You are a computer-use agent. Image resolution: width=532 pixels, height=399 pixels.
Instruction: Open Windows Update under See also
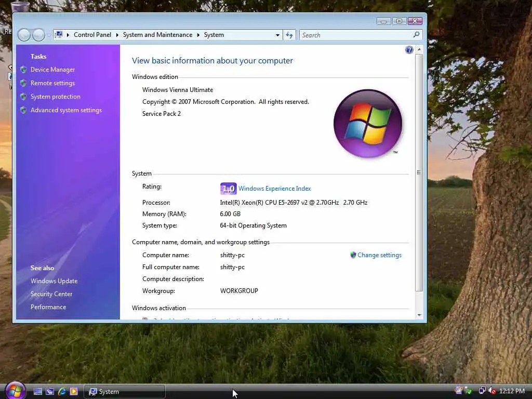(54, 281)
